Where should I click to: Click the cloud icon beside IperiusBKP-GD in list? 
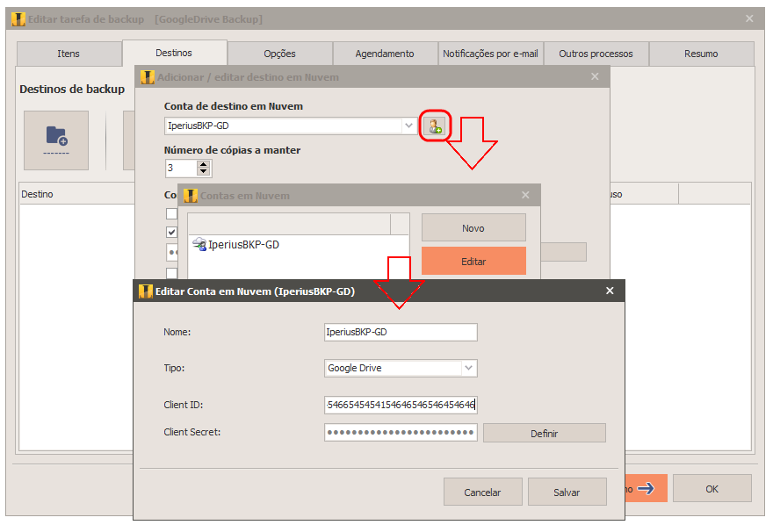click(199, 244)
